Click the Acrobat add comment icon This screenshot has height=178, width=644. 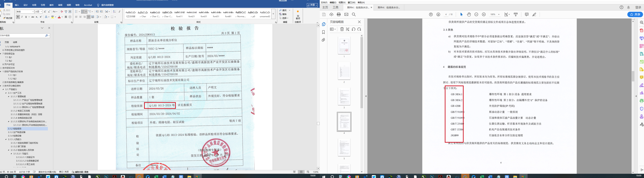tap(527, 14)
